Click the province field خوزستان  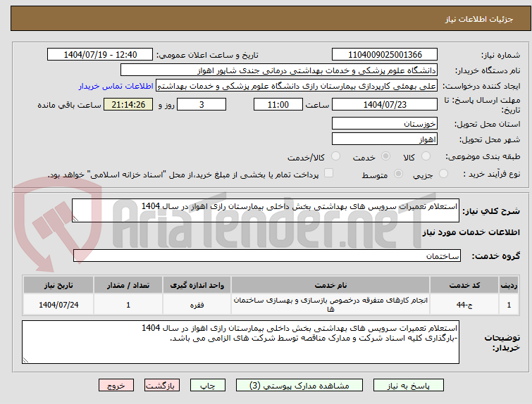pos(385,124)
